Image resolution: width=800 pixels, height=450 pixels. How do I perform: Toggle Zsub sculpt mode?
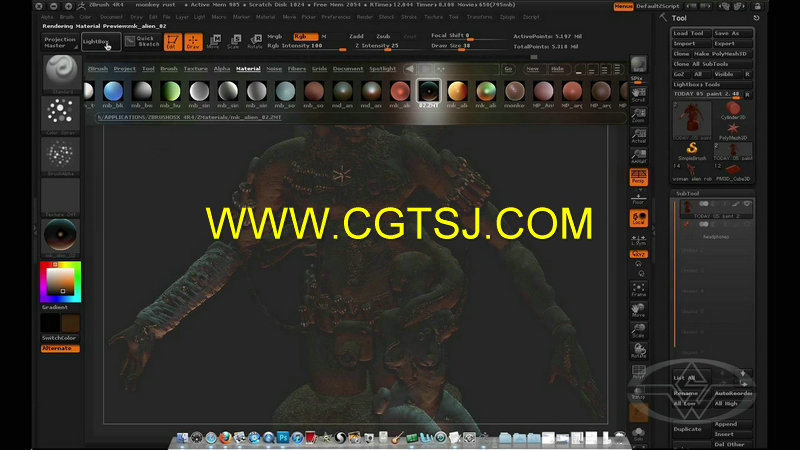(x=383, y=36)
